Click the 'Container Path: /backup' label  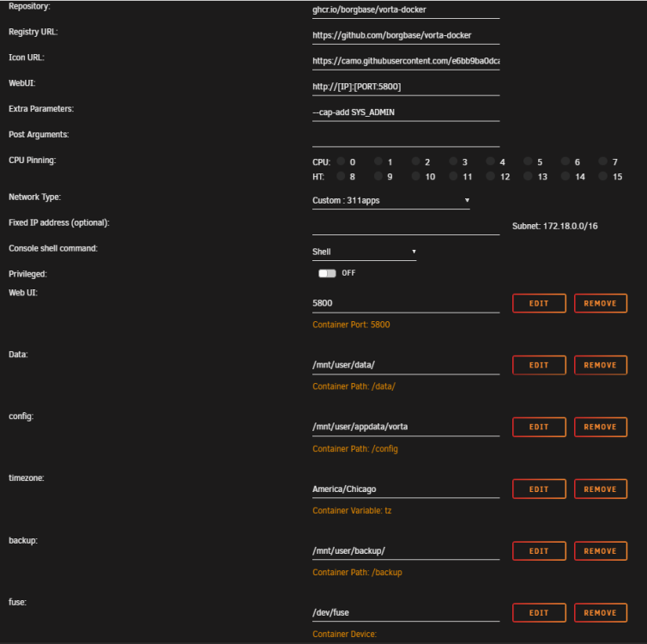click(x=357, y=573)
